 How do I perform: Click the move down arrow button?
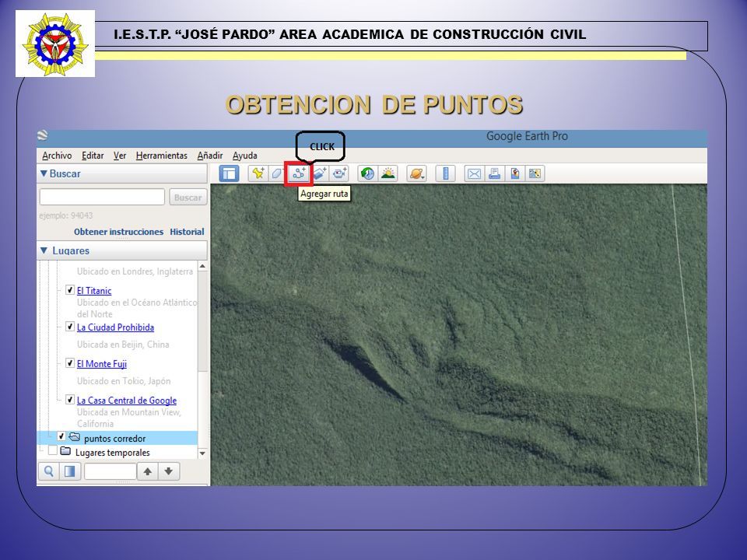coord(169,471)
